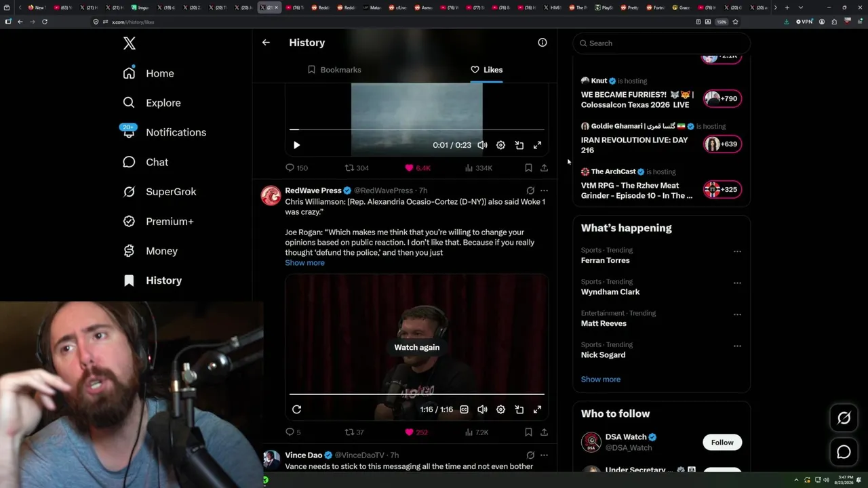Expand RedWave Press post with Show more

304,263
